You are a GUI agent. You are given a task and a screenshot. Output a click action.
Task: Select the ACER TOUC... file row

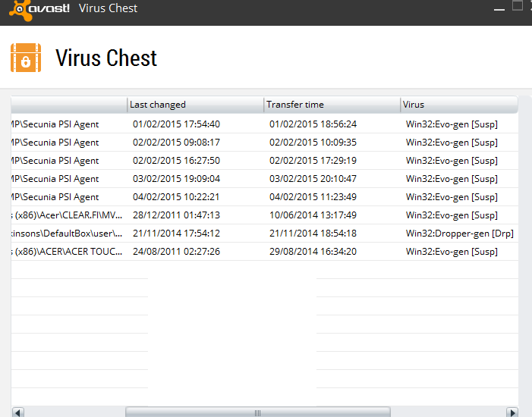[265, 252]
